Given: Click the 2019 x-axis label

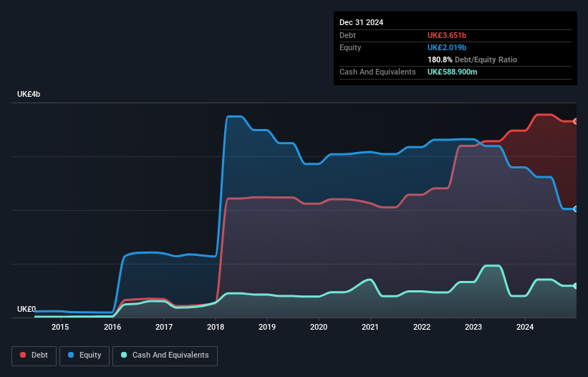Looking at the screenshot, I should click(x=267, y=327).
